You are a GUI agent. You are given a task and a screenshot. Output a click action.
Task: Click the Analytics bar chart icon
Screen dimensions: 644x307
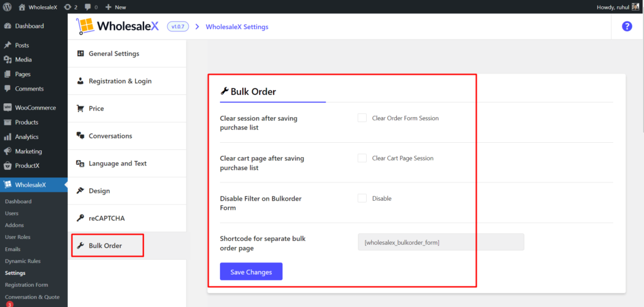[x=8, y=137]
